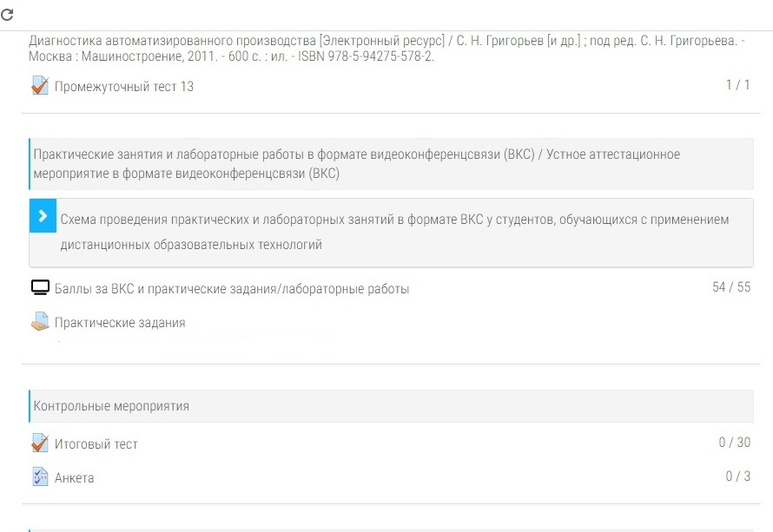Screen dimensions: 773x532
Task: Click the 54 / 55 score value
Action: (x=731, y=287)
